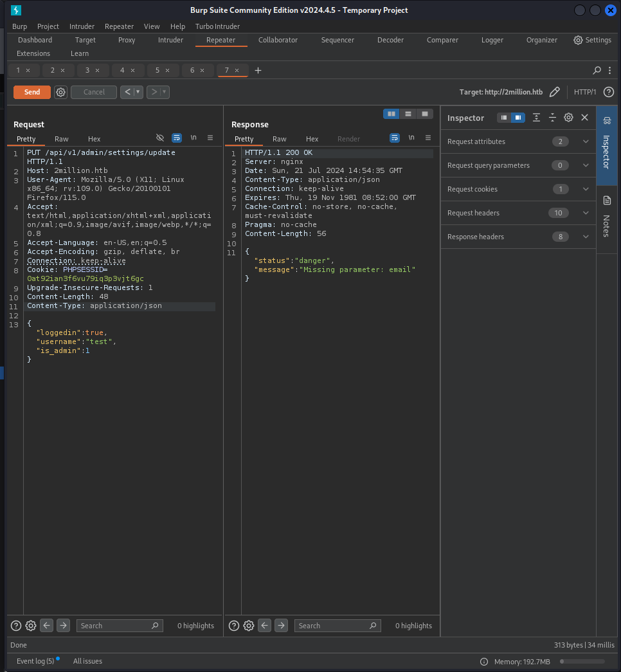Open next request history dropdown arrow

[x=165, y=92]
